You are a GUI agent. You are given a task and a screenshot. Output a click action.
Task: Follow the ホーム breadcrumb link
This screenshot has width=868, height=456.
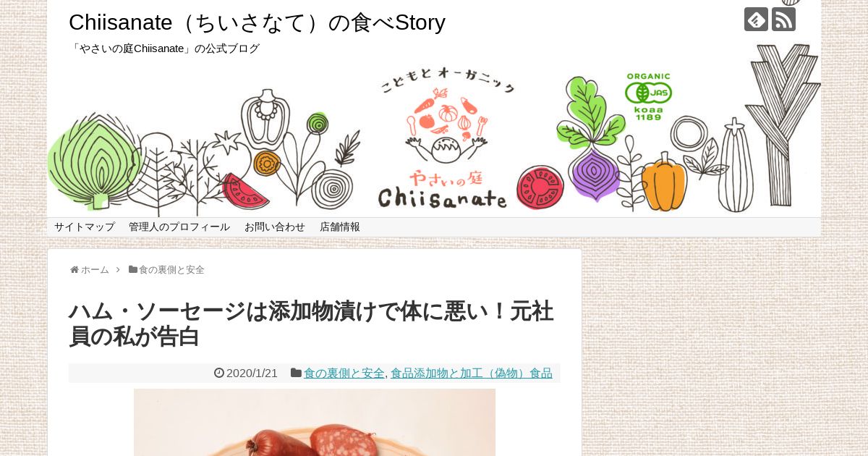[95, 270]
